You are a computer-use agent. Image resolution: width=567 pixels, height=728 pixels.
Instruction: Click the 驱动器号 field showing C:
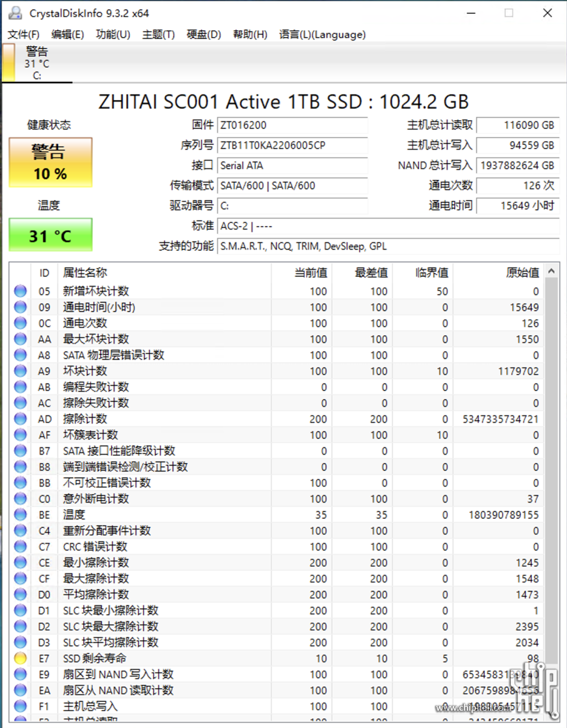pyautogui.click(x=292, y=206)
